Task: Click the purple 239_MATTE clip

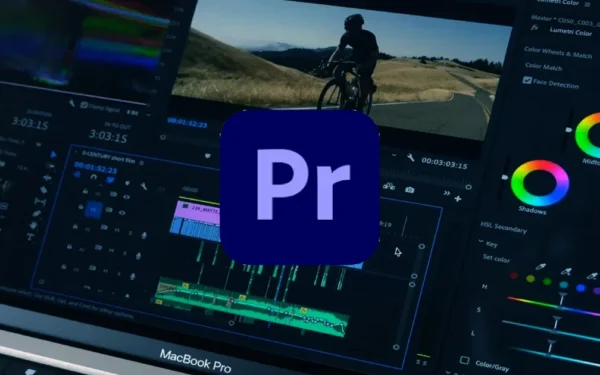Action: tap(198, 212)
